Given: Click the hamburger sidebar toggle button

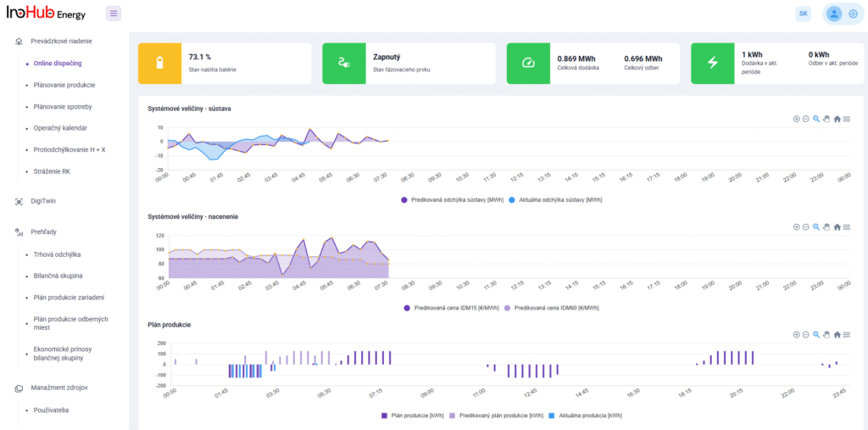Looking at the screenshot, I should [x=114, y=14].
